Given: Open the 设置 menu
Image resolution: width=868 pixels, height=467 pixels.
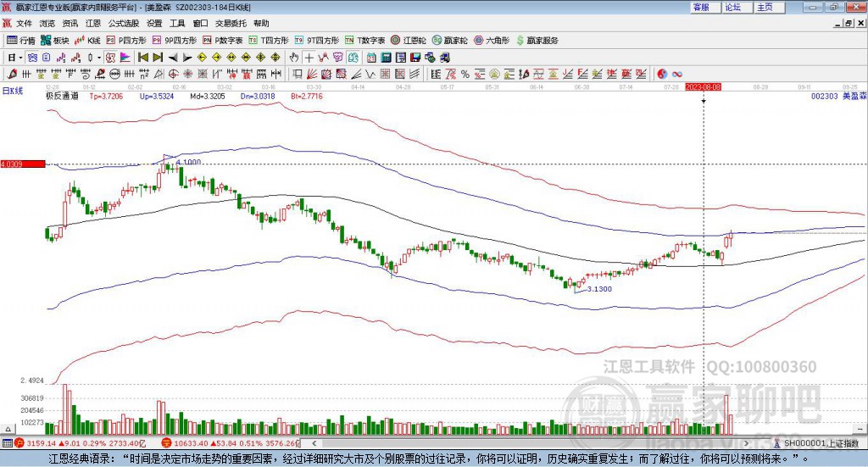Looking at the screenshot, I should [x=154, y=23].
